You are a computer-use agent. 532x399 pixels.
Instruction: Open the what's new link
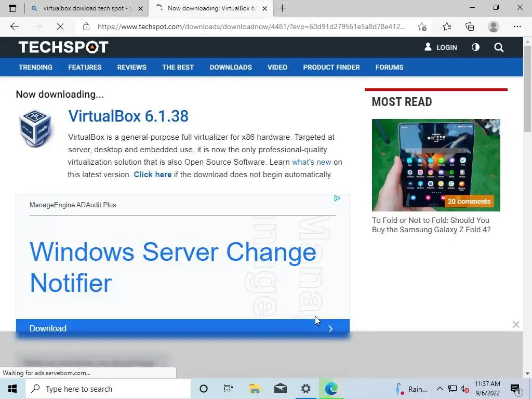tap(312, 162)
